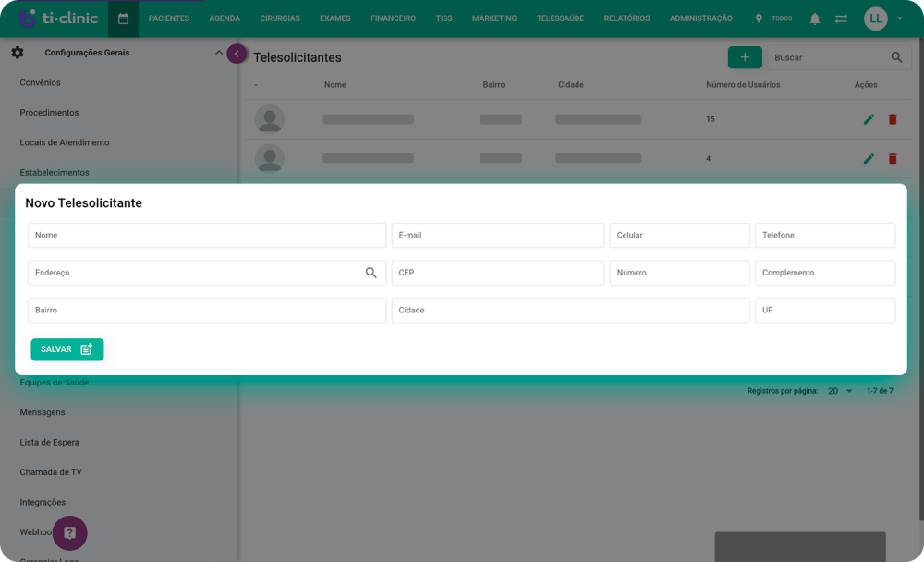
Task: Click the Bairro column header
Action: (493, 85)
